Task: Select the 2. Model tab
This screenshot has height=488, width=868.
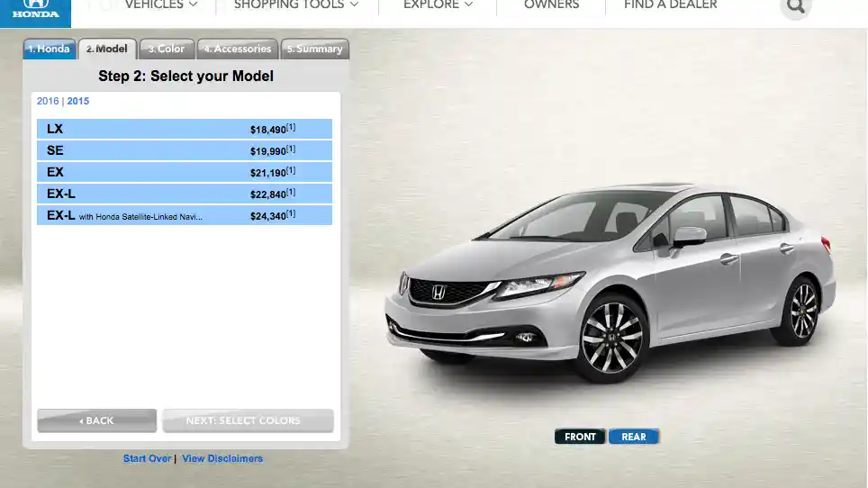Action: 107,49
